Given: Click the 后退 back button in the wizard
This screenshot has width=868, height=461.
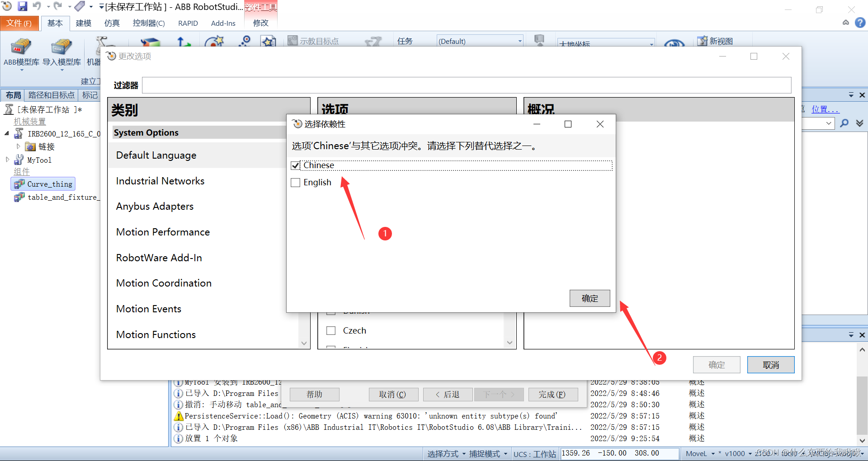Looking at the screenshot, I should point(448,395).
